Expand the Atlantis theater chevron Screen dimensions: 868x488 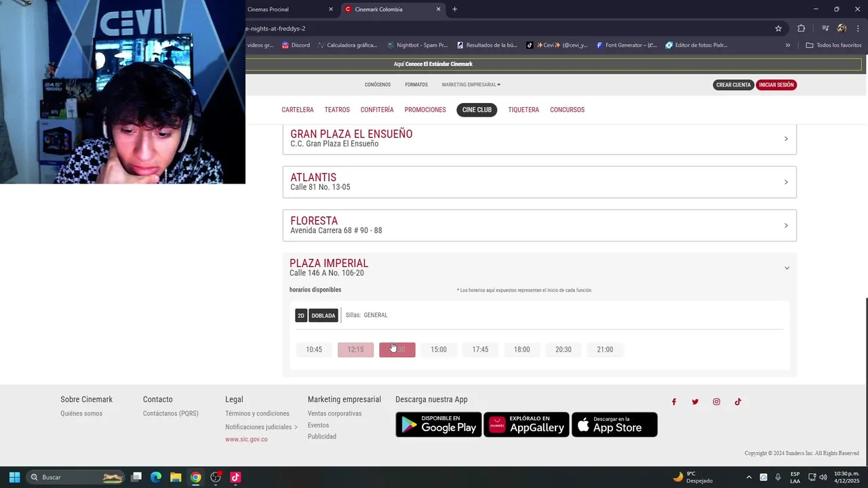(x=786, y=182)
